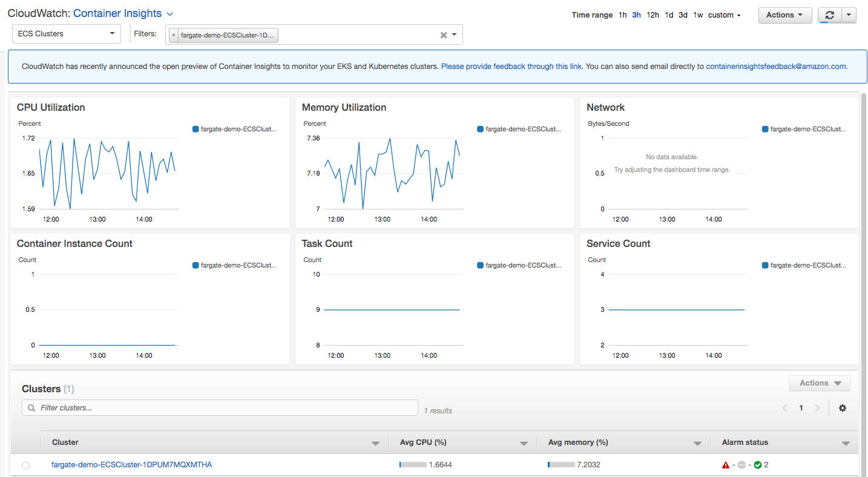
Task: Open the provide feedback link
Action: coord(511,67)
